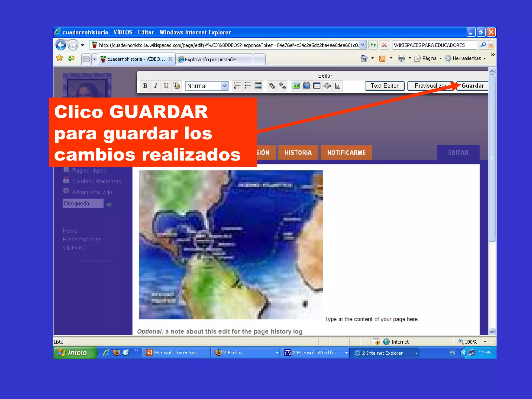This screenshot has height=399, width=532.
Task: Insert a link with the chain icon
Action: tap(272, 86)
